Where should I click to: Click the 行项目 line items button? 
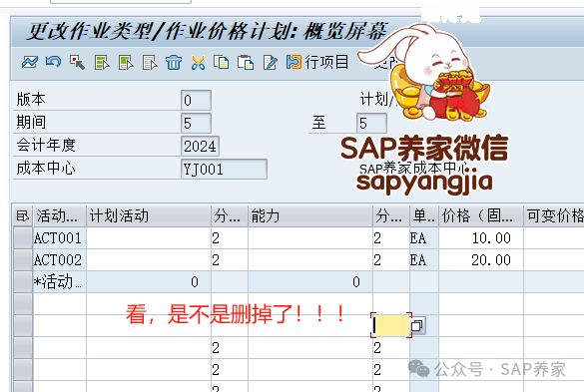coord(316,62)
